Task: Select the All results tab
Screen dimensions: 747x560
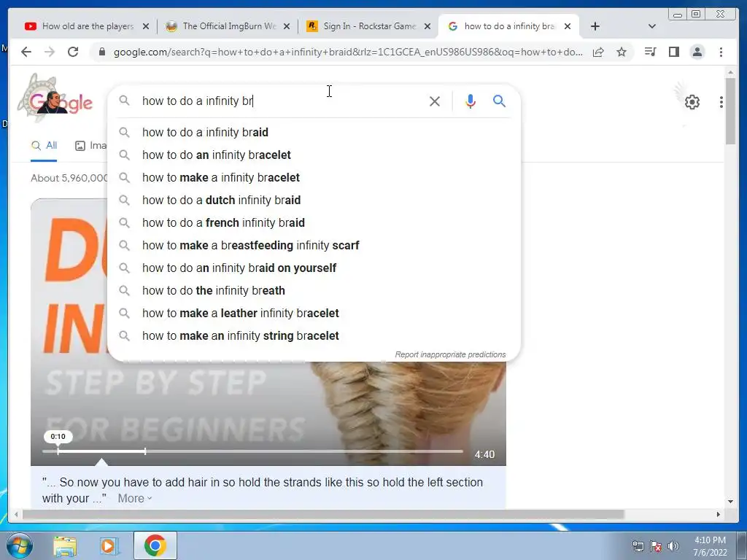Action: coord(44,146)
